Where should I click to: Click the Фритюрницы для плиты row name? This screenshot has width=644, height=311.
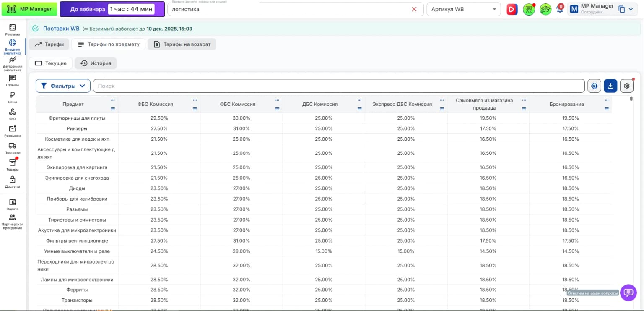[77, 118]
